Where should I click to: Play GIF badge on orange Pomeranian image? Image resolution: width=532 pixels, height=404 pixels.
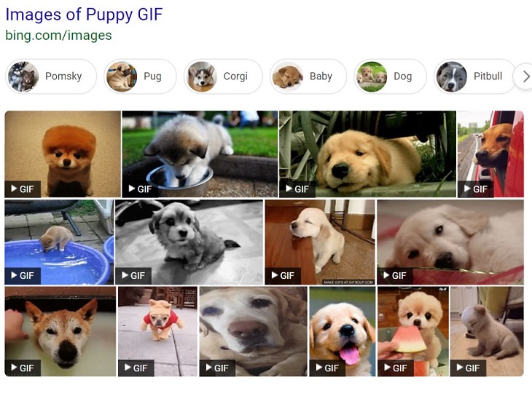pyautogui.click(x=23, y=189)
